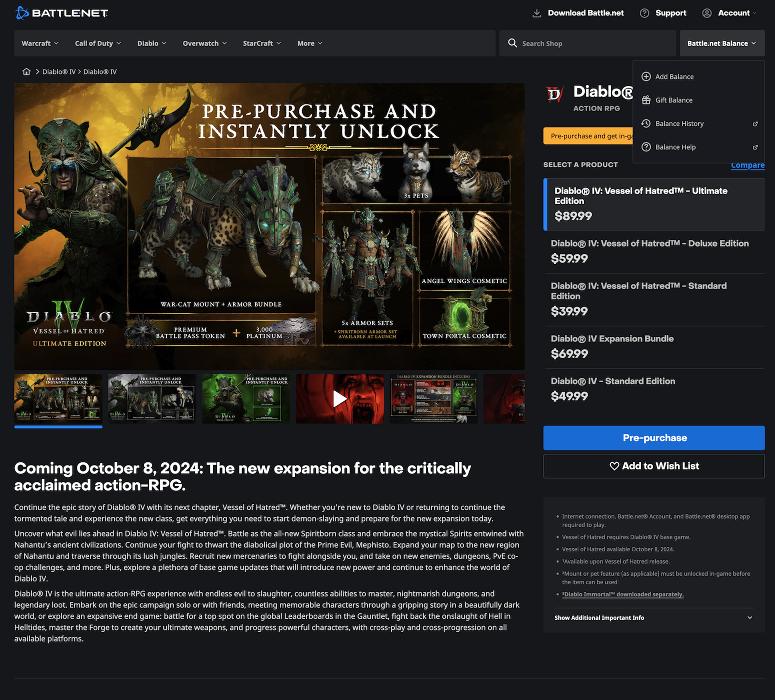
Task: Select Balance History menu item
Action: pyautogui.click(x=699, y=123)
